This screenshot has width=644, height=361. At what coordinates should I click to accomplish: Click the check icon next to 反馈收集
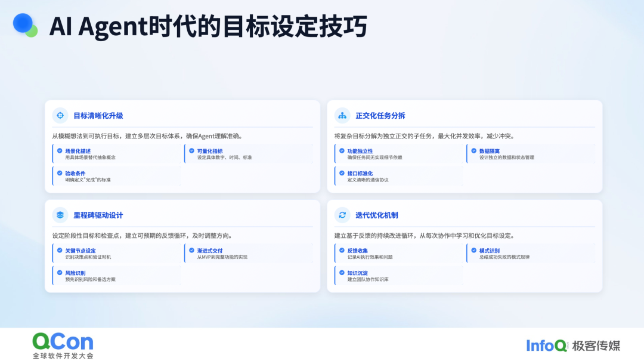342,251
